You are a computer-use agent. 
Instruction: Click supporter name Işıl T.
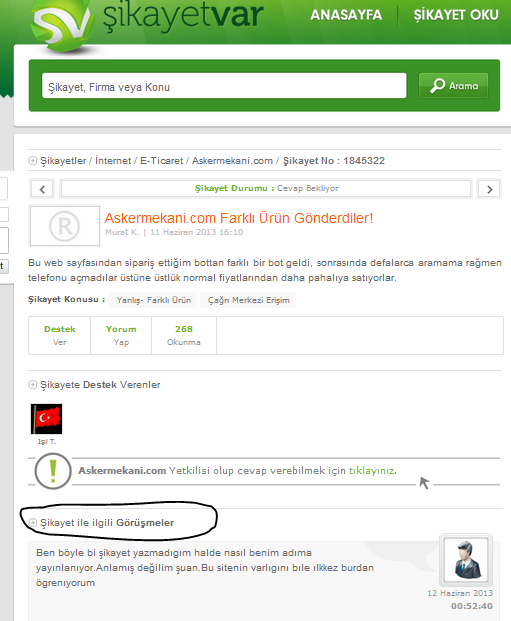47,442
